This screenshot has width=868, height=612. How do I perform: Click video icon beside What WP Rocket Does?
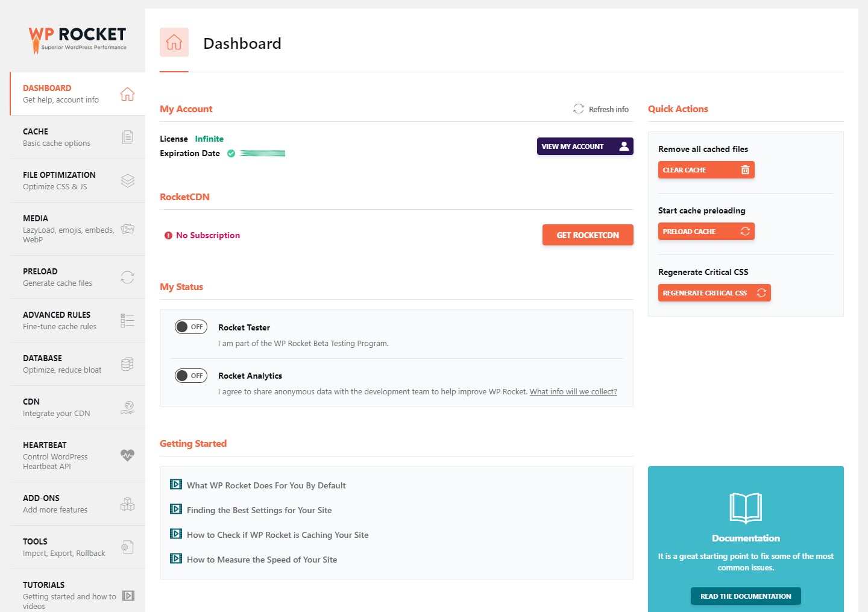[x=176, y=484]
